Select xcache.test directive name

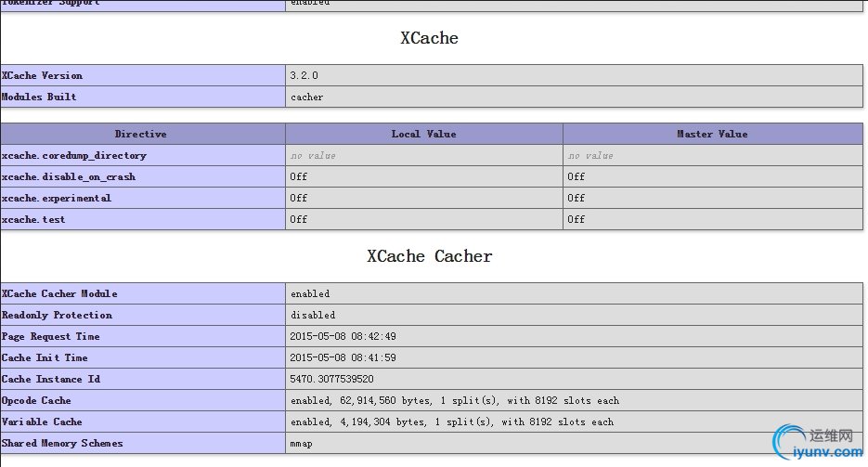click(33, 220)
